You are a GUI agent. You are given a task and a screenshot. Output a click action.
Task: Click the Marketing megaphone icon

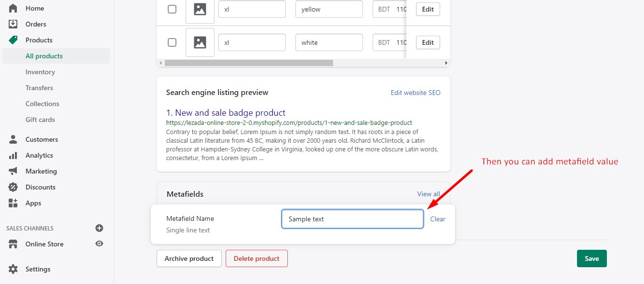click(13, 171)
